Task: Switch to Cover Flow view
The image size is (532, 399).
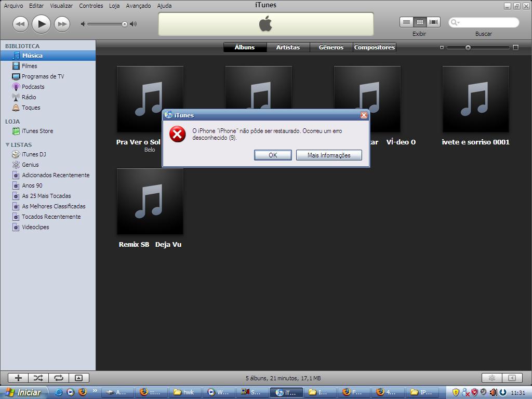Action: pos(434,22)
